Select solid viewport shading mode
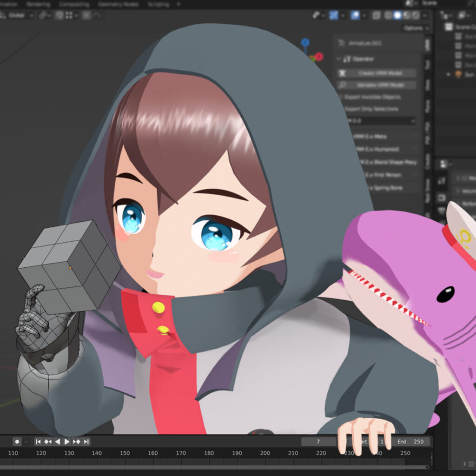Screen dimensions: 476x476 click(x=397, y=15)
